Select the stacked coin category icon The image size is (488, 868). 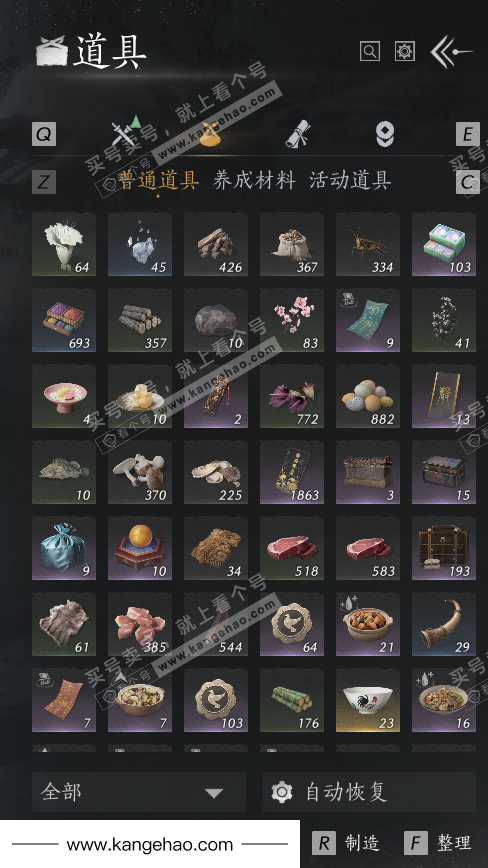[x=385, y=135]
